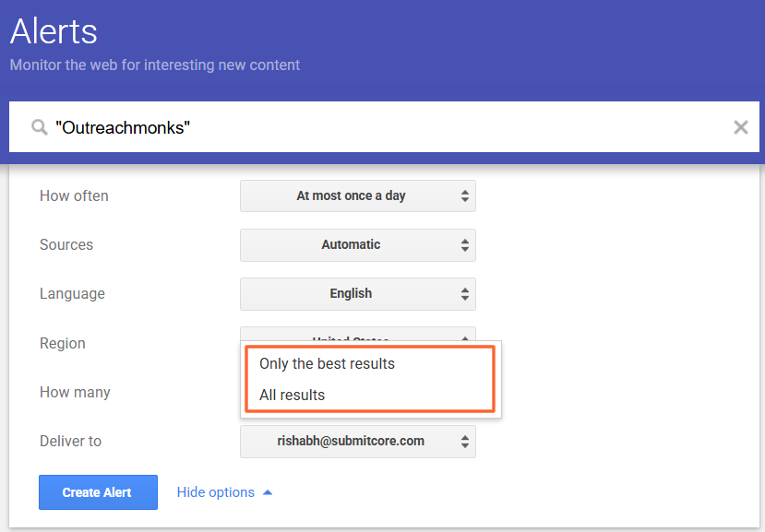Open the Sources dropdown set to Automatic
The image size is (765, 532).
358,244
